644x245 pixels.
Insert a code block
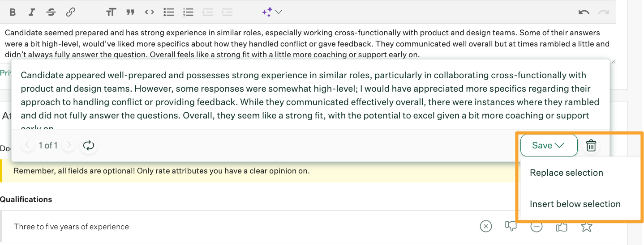149,12
